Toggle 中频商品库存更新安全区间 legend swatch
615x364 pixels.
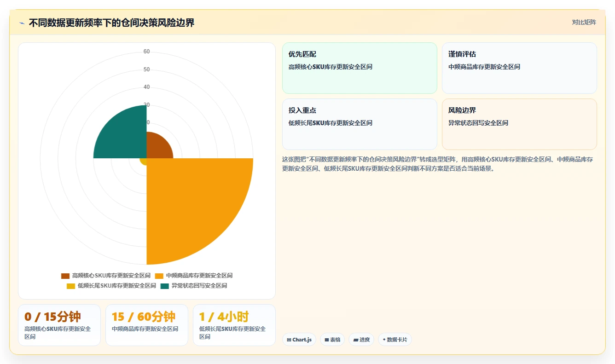(159, 276)
